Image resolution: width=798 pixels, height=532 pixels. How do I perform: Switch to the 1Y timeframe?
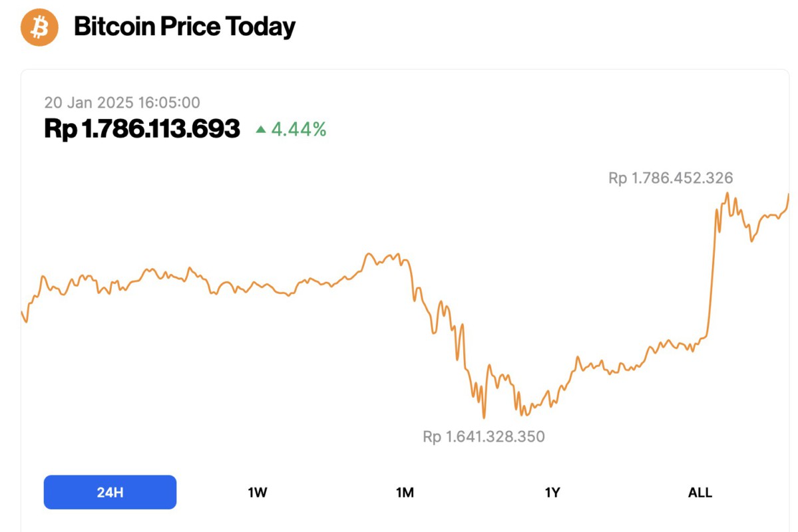pyautogui.click(x=553, y=492)
